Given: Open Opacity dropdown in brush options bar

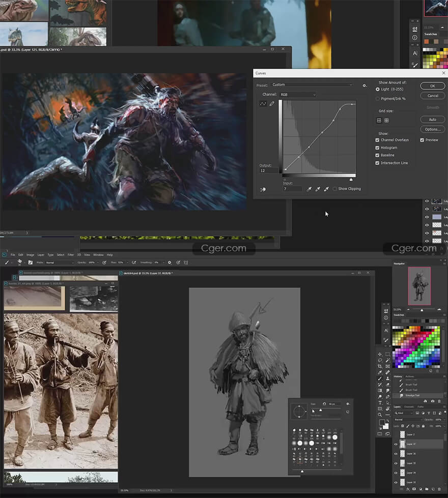Looking at the screenshot, I should pyautogui.click(x=98, y=262).
